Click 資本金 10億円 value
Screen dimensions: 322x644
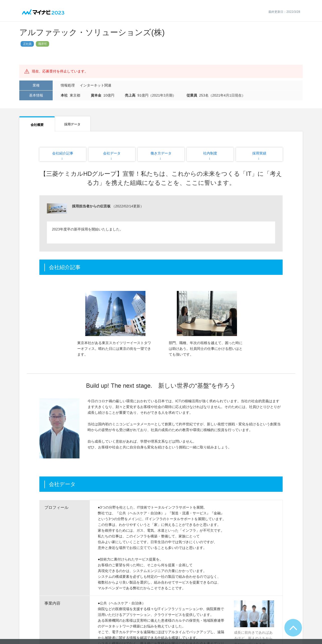(103, 95)
